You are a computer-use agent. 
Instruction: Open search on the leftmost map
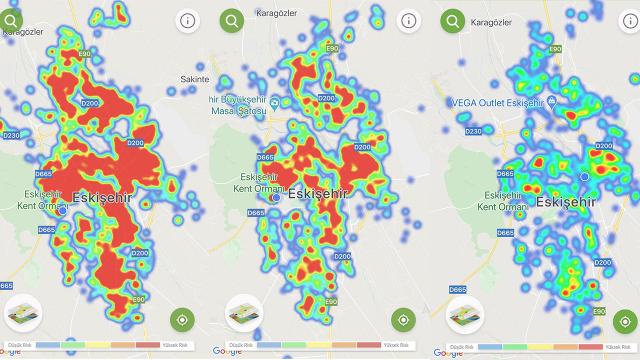click(11, 20)
